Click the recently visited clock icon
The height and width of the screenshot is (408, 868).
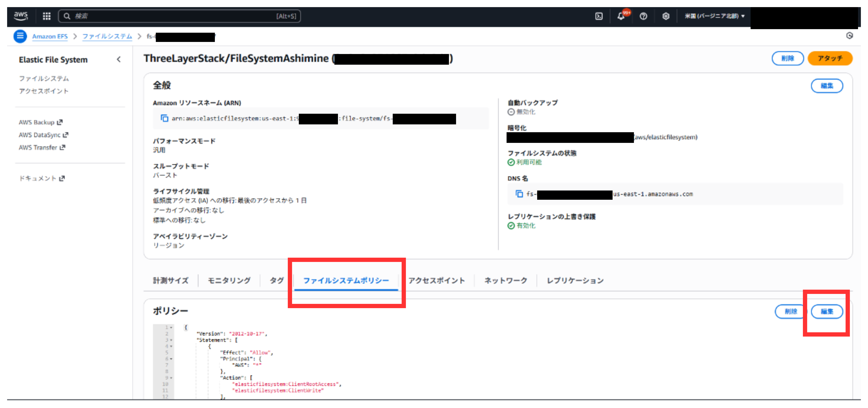850,36
